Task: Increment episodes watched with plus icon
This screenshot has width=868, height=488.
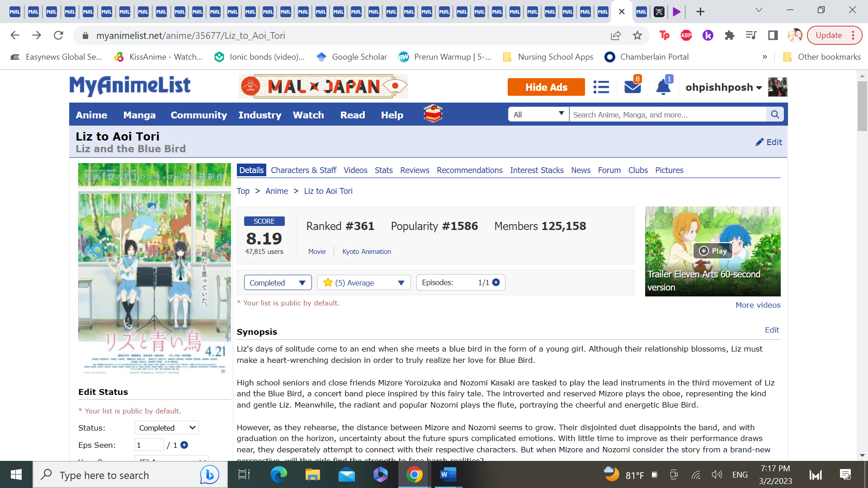Action: pyautogui.click(x=496, y=282)
